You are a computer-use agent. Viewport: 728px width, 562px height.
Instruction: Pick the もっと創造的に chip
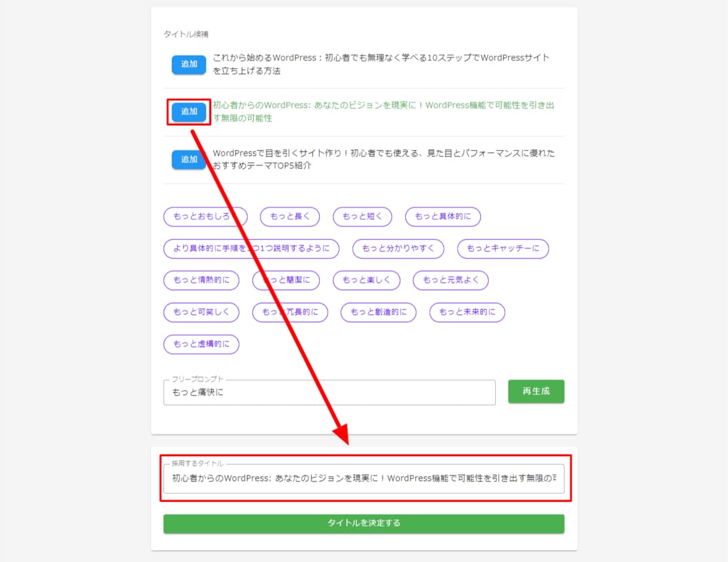point(378,312)
